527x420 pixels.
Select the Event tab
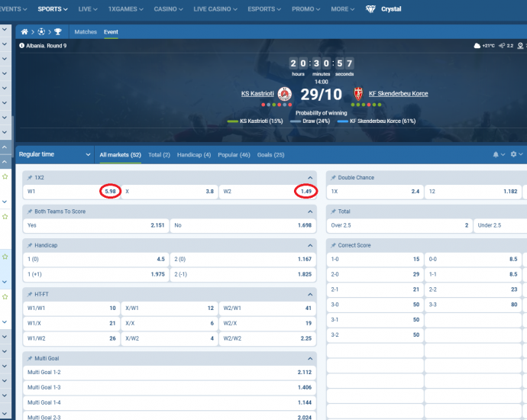(111, 32)
